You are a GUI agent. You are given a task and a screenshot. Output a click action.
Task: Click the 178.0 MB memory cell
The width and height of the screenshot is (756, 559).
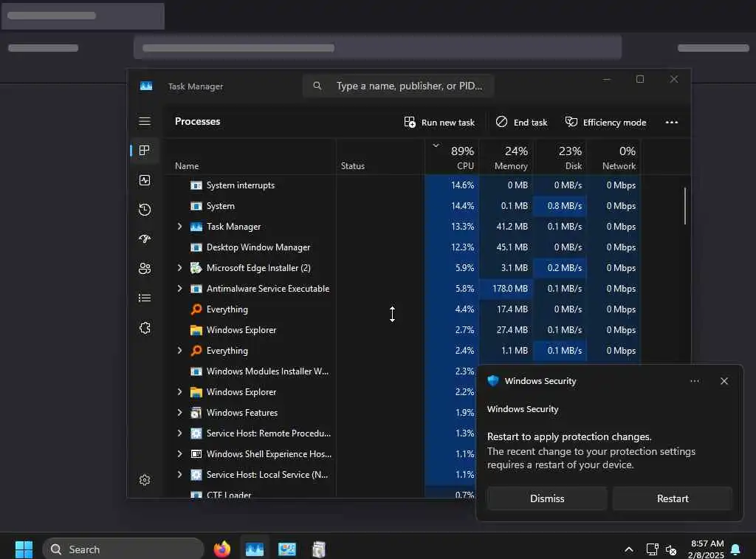point(506,289)
